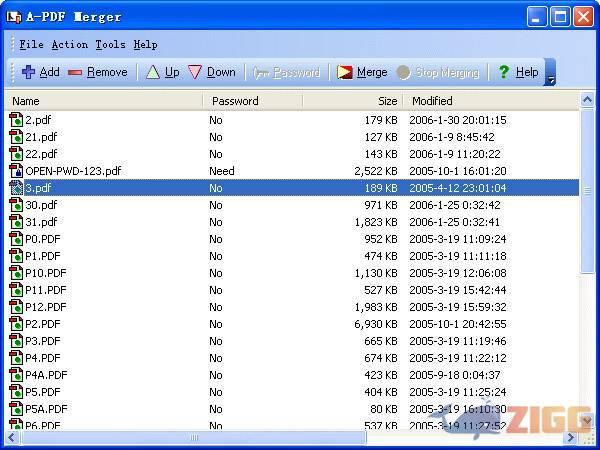The width and height of the screenshot is (600, 450).
Task: Click the 'Need' password status cell
Action: tap(222, 171)
